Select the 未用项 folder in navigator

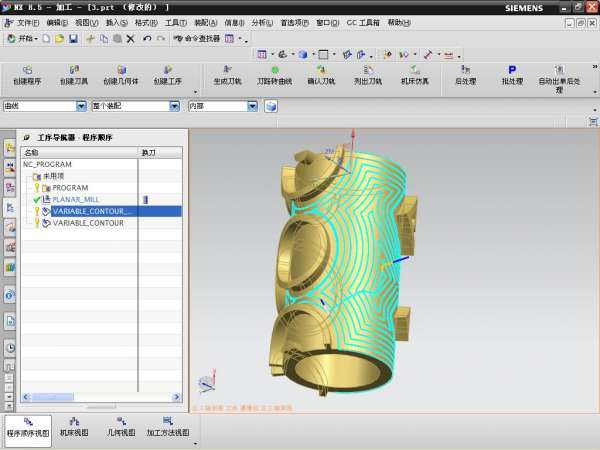point(53,176)
